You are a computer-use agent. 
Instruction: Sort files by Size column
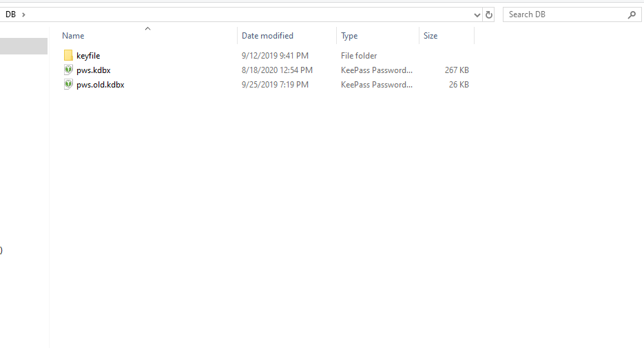click(x=430, y=36)
